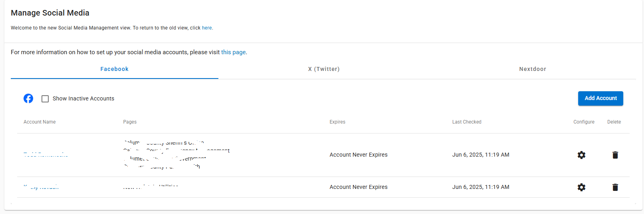Image resolution: width=644 pixels, height=214 pixels.
Task: Open the X (Twitter) tab
Action: tap(324, 69)
